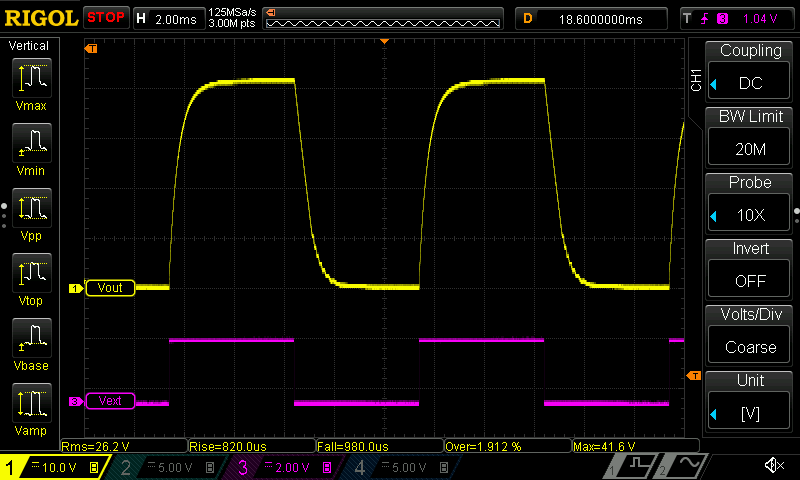800x480 pixels.
Task: Click the orange trigger position marker at top
Action: click(385, 41)
